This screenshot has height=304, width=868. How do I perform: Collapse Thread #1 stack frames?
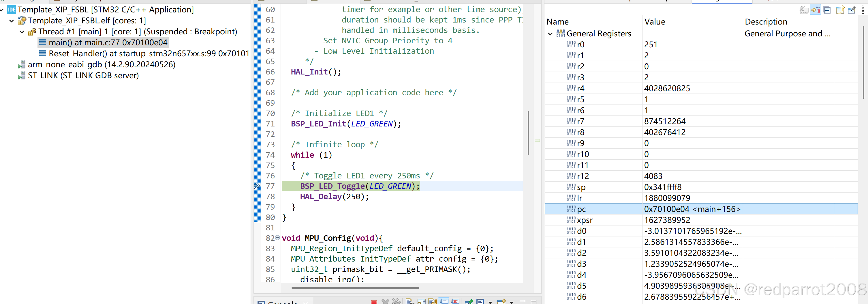pyautogui.click(x=22, y=32)
